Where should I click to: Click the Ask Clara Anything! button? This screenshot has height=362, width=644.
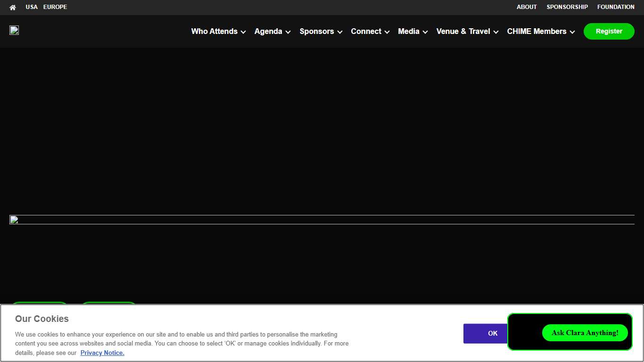(585, 333)
